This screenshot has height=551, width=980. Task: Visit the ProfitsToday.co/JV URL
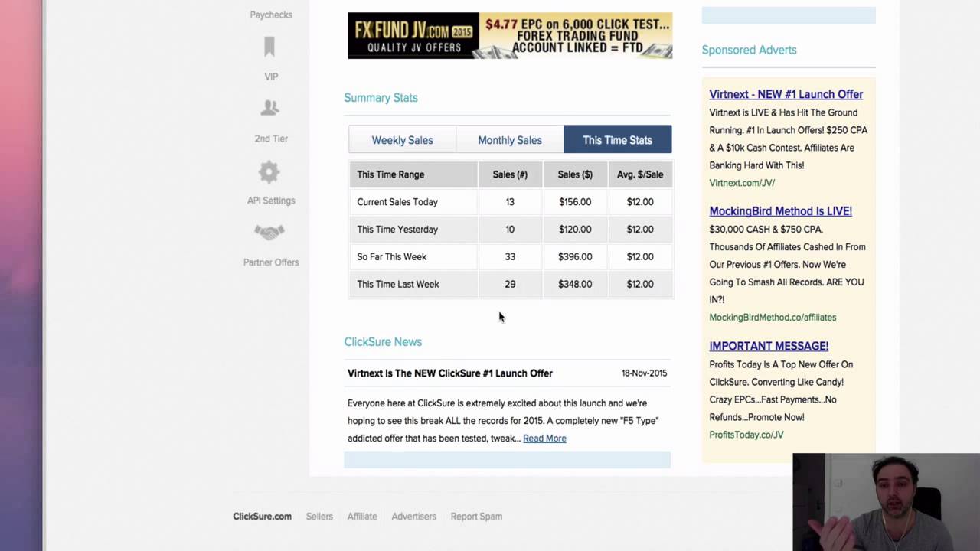(746, 435)
